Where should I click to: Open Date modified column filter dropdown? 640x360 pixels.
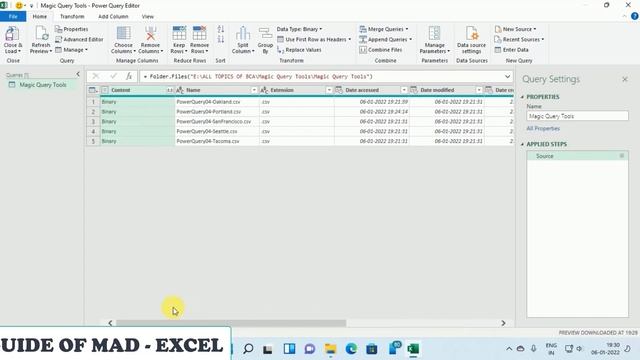[479, 90]
